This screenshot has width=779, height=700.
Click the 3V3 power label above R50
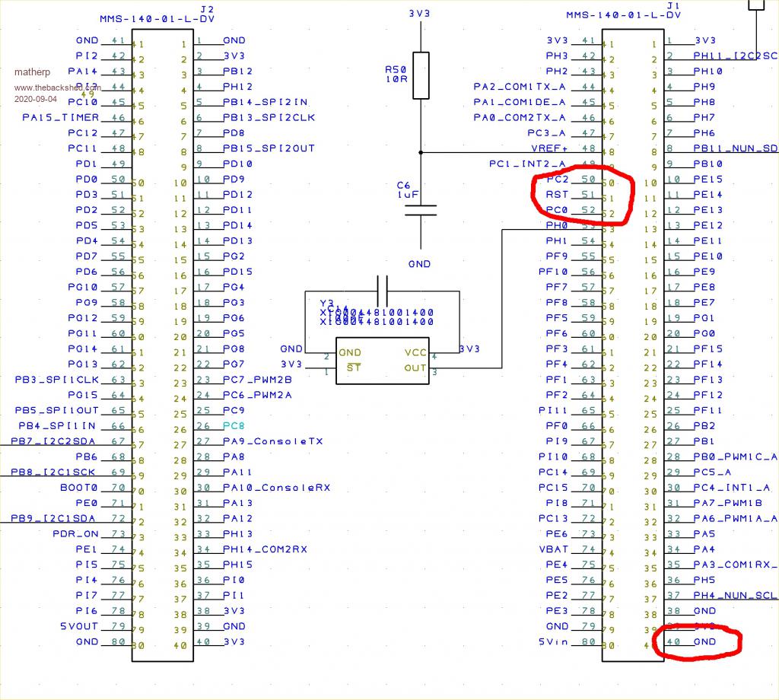421,14
